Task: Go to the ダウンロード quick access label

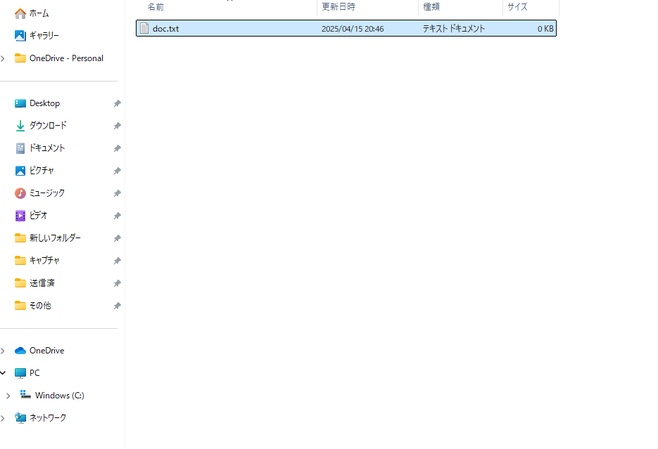Action: (48, 125)
